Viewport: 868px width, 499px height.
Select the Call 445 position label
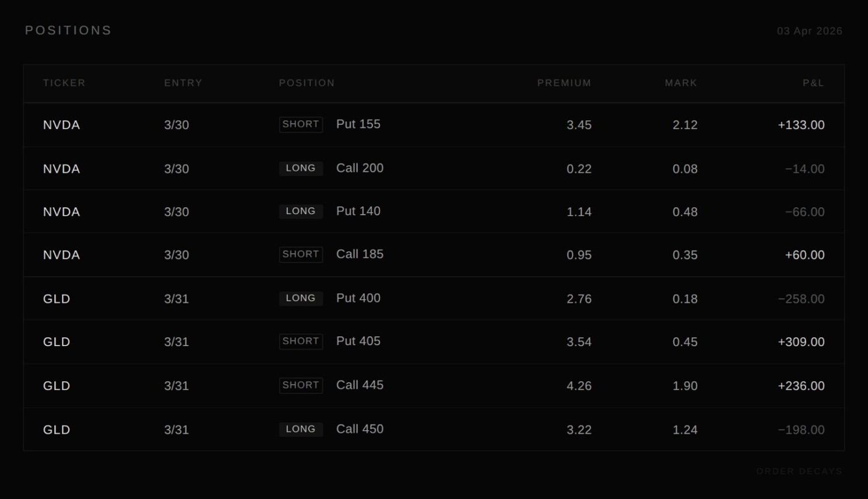coord(359,385)
